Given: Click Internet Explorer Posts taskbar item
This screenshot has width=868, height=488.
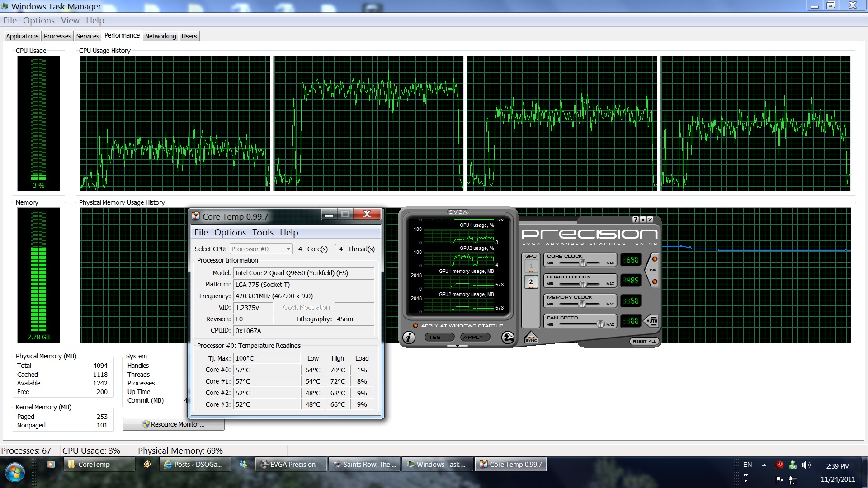Looking at the screenshot, I should 195,465.
